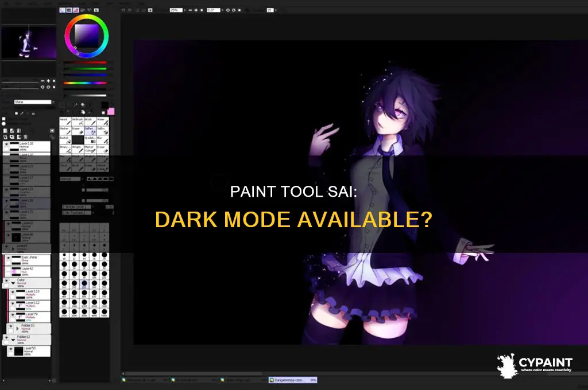Image resolution: width=588 pixels, height=390 pixels.
Task: Adjust the red color channel slider
Action: [x=85, y=63]
